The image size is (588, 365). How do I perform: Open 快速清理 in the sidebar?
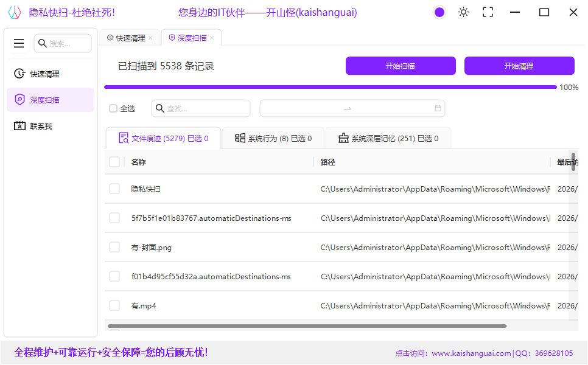(51, 74)
